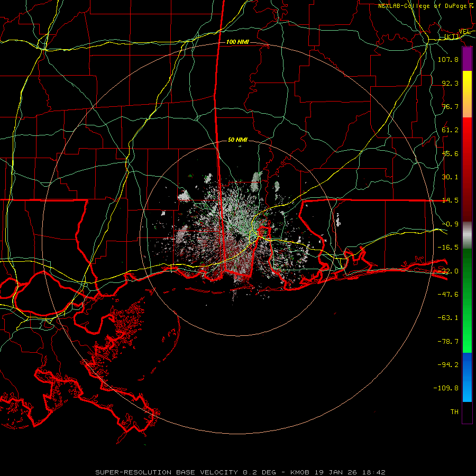Click the 50 NMI range ring label

pos(237,140)
